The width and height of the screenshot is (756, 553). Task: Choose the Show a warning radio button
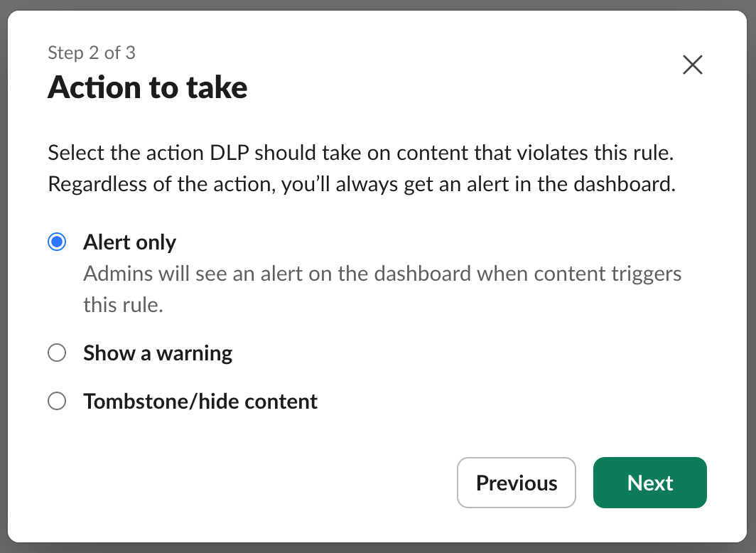(57, 353)
